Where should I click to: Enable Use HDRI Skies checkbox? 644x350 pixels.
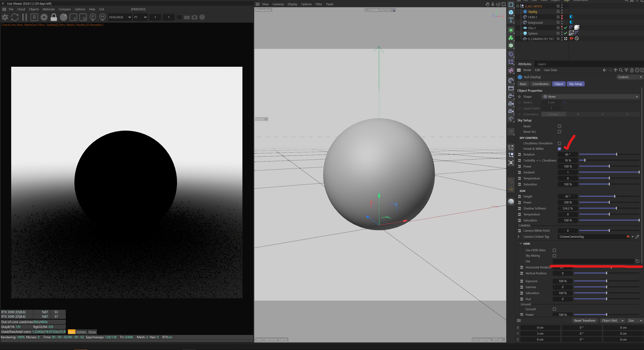[x=554, y=250]
